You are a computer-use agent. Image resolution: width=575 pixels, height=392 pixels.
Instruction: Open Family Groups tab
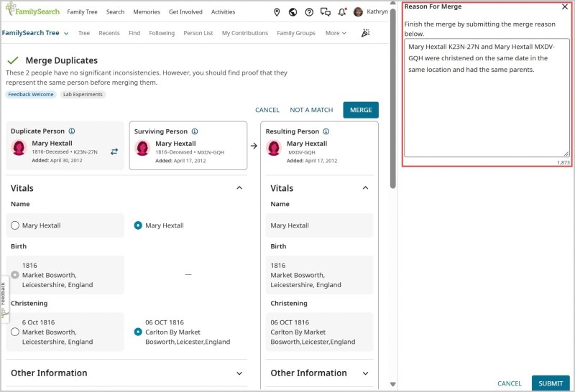[x=296, y=33]
